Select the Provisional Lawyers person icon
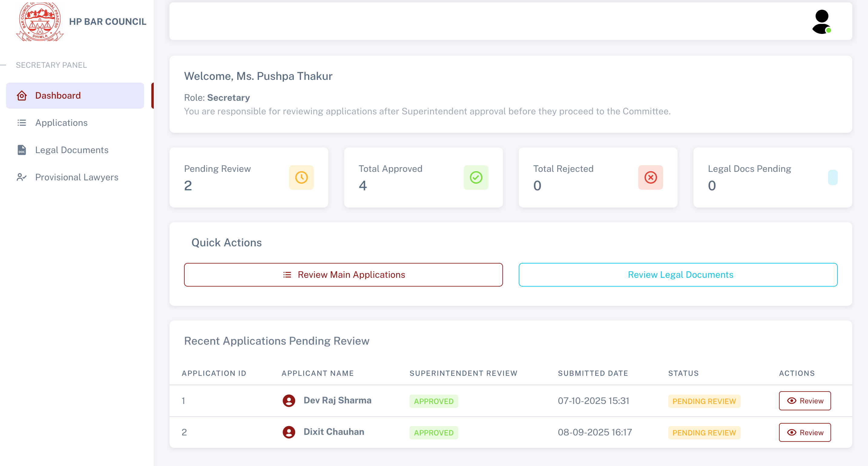Viewport: 868px width, 466px height. pos(21,177)
